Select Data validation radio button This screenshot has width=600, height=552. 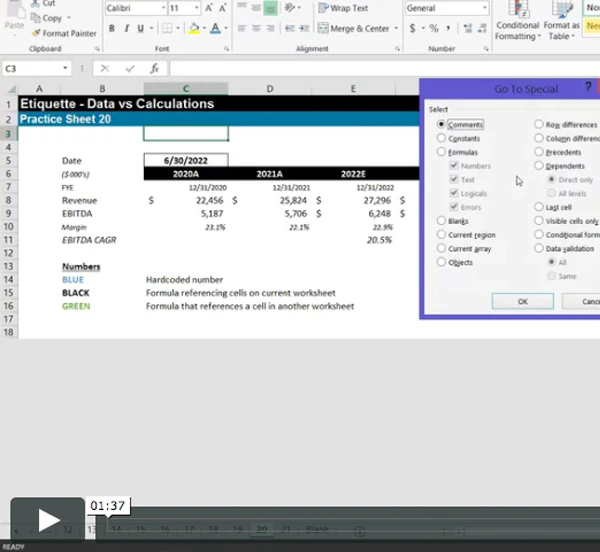[x=539, y=248]
